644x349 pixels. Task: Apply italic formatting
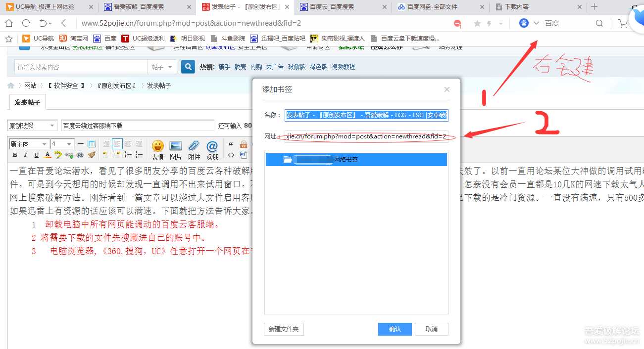pyautogui.click(x=26, y=155)
